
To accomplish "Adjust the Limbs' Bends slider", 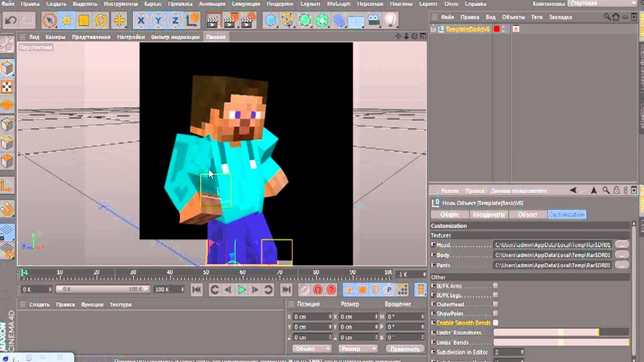I will [561, 342].
